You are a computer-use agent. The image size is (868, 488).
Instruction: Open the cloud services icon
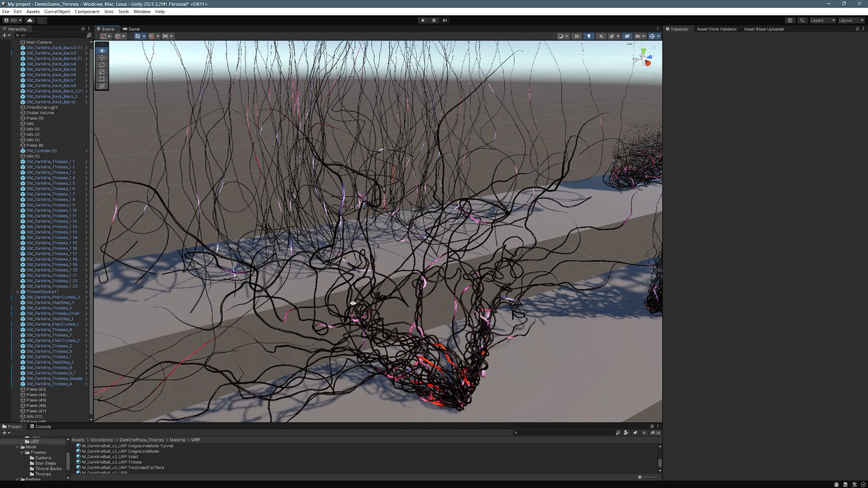30,20
